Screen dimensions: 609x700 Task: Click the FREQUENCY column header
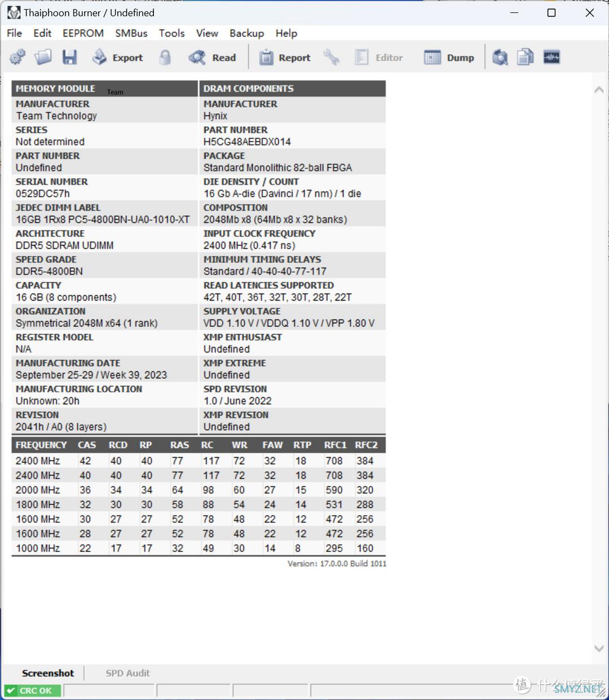(41, 445)
